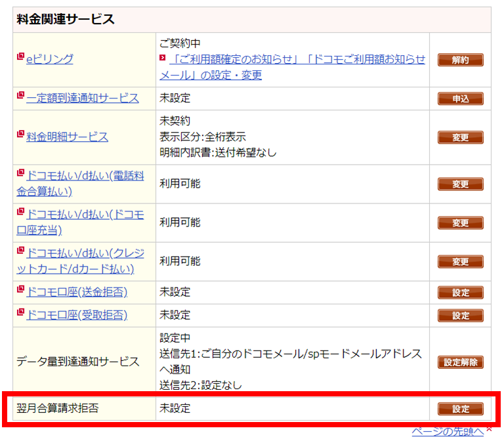Click the icon beside クレジットカード/dカード払い link
This screenshot has height=445, width=504.
click(x=20, y=250)
